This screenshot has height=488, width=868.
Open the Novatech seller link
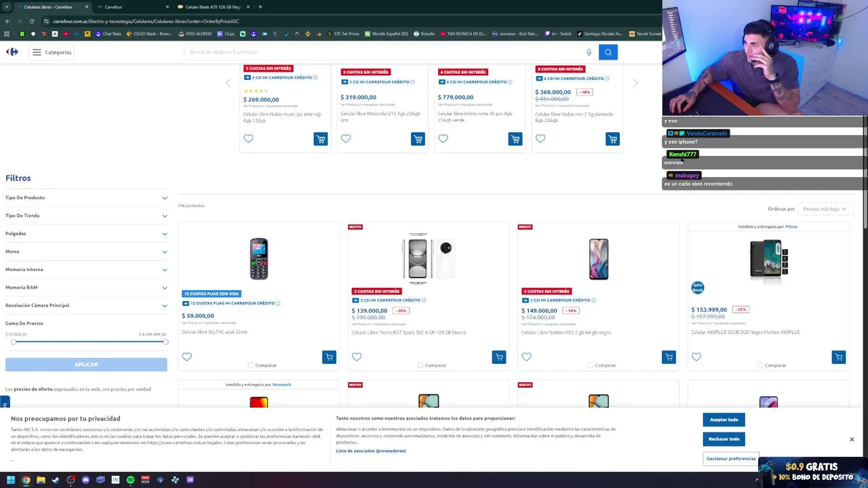click(x=281, y=385)
